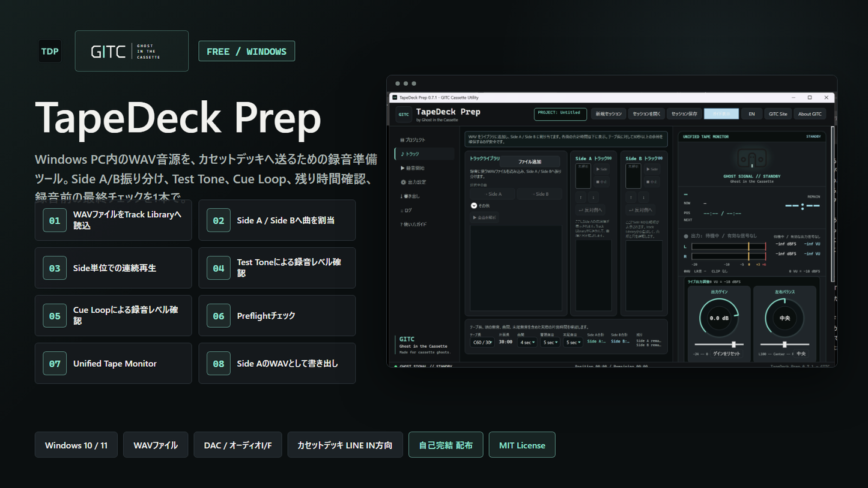
Task: Open the ログ sidebar item
Action: (x=424, y=210)
